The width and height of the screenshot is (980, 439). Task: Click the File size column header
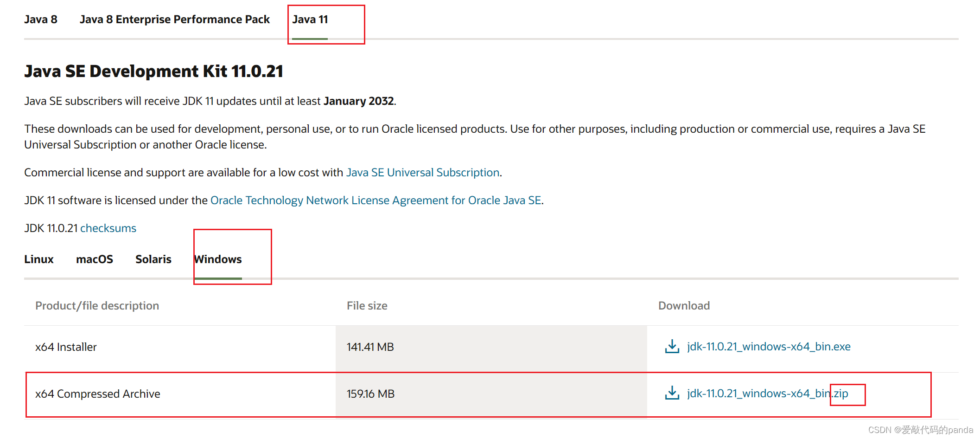(367, 306)
